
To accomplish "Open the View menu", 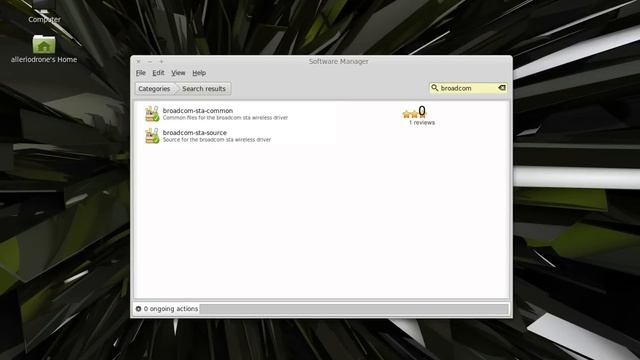I will pos(178,73).
